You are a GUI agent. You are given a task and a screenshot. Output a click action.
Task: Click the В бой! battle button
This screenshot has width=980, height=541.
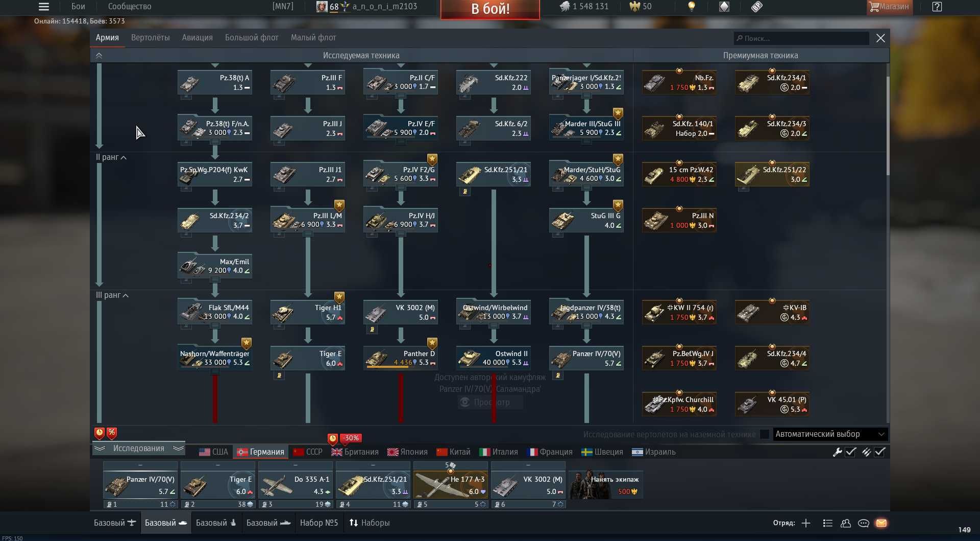coord(490,9)
